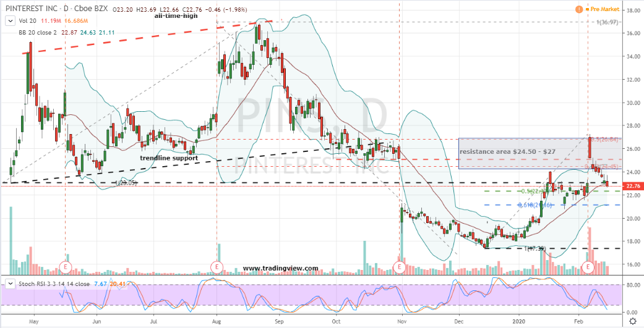The height and width of the screenshot is (328, 644).
Task: Click the Jun label on time axis
Action: click(x=97, y=322)
